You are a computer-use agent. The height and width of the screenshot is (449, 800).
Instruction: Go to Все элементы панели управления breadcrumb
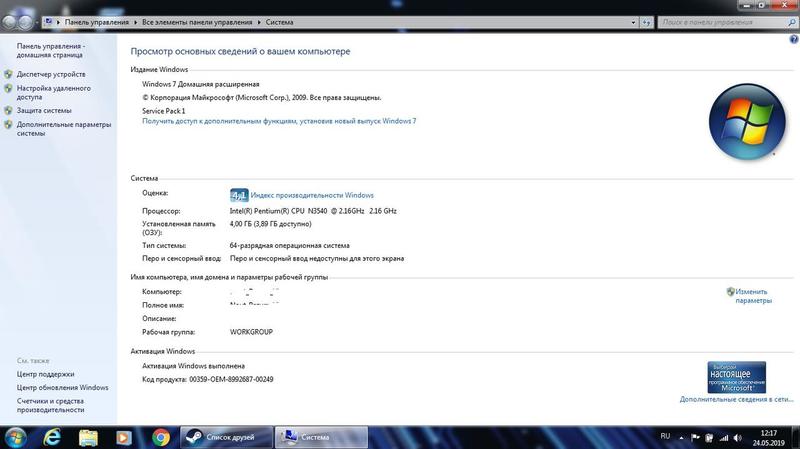197,22
